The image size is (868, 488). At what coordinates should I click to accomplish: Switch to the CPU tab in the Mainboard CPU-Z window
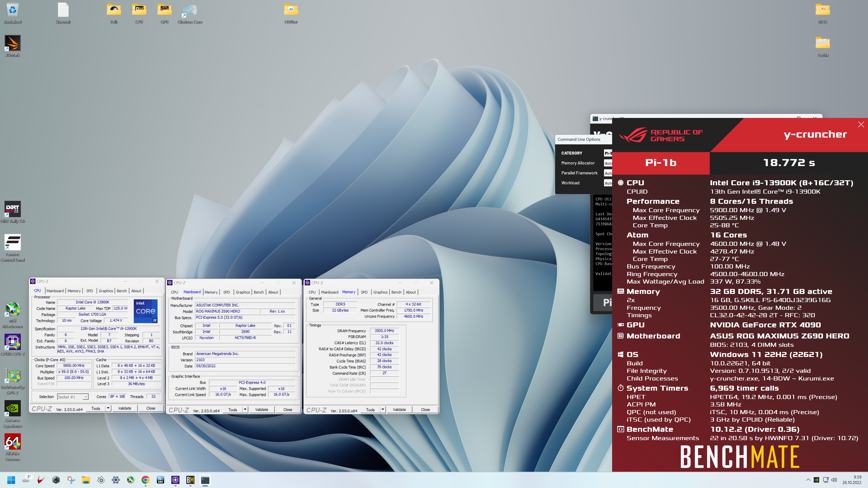(175, 292)
